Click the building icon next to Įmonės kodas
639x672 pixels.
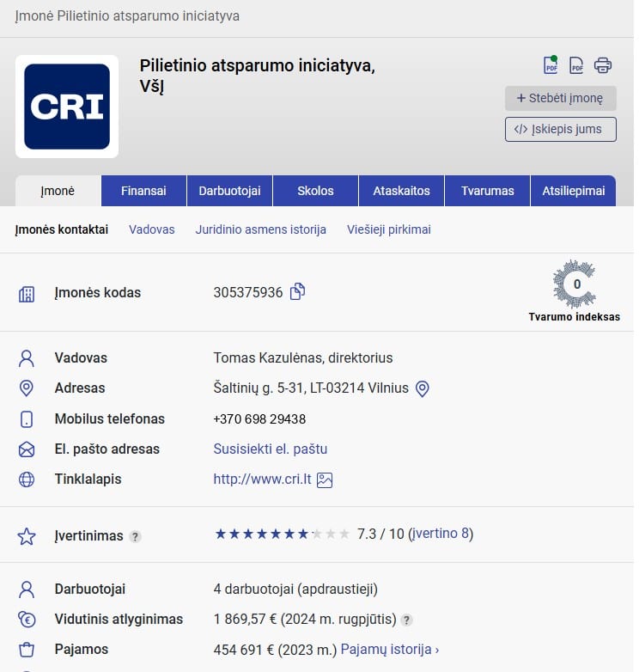pos(27,294)
